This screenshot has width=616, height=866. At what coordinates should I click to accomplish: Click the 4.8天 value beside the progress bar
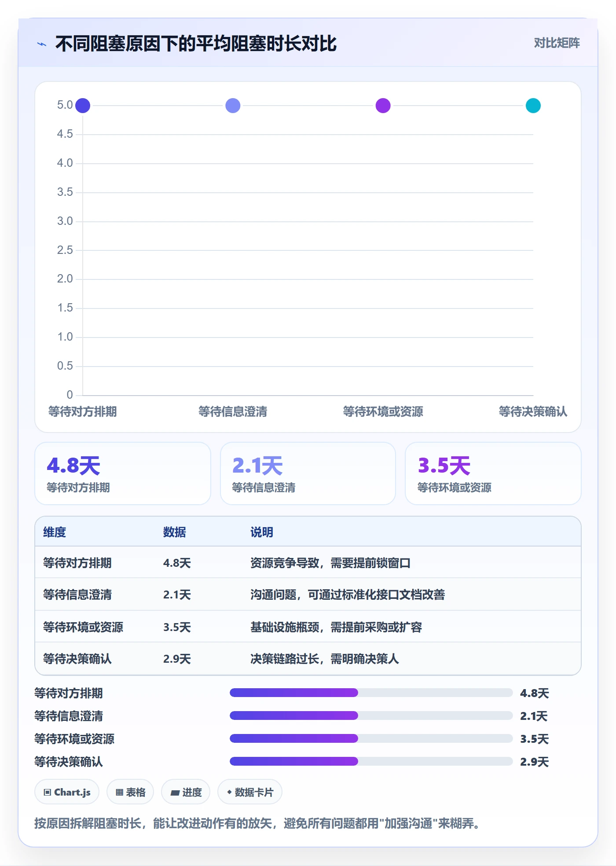pos(535,693)
